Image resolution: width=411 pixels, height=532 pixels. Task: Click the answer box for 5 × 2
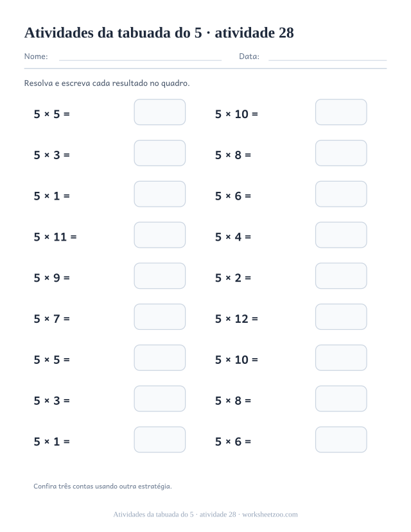click(x=341, y=276)
